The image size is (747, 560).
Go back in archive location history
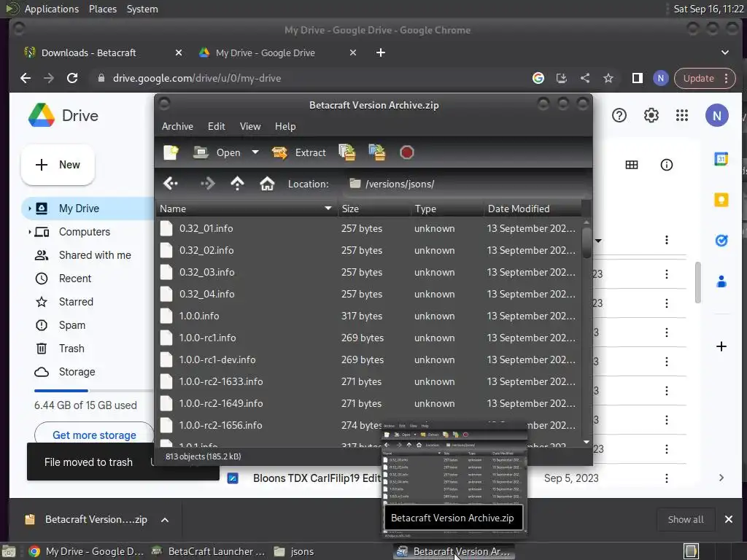point(171,183)
